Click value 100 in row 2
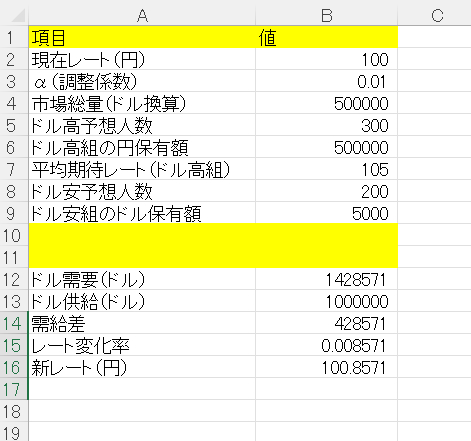Viewport: 471px width, 441px height. tap(326, 59)
